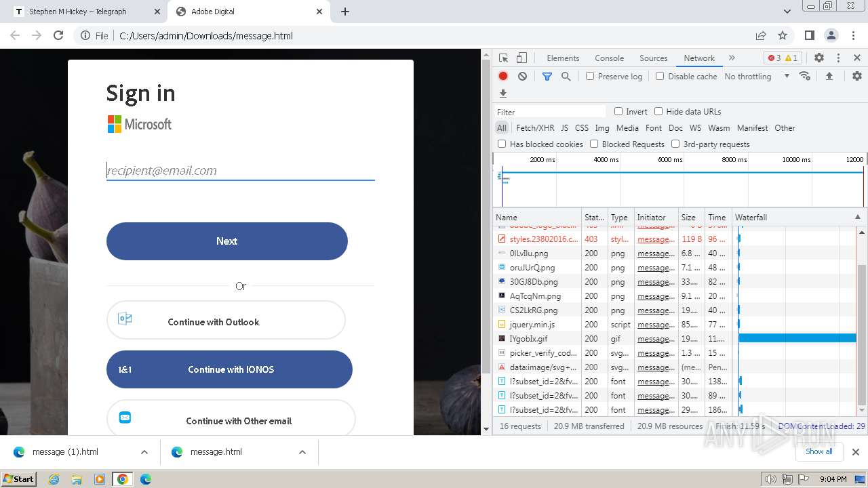Toggle Chrome side panel icon
868x488 pixels.
point(809,36)
